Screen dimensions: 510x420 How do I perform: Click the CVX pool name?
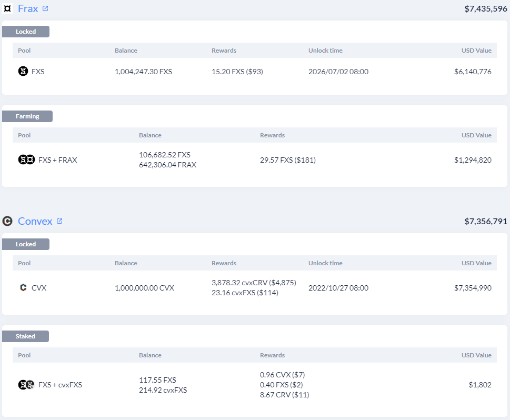pos(39,288)
